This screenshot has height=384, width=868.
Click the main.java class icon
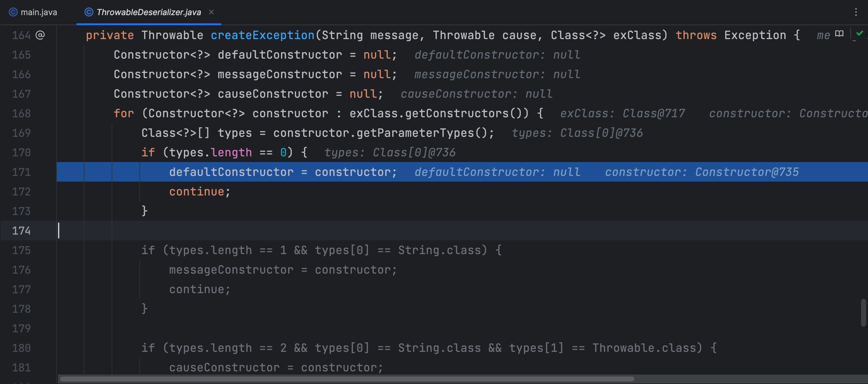coord(13,12)
